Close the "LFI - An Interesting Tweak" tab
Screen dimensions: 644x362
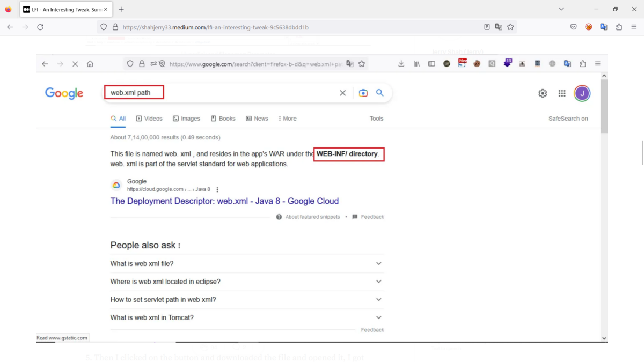coord(106,9)
